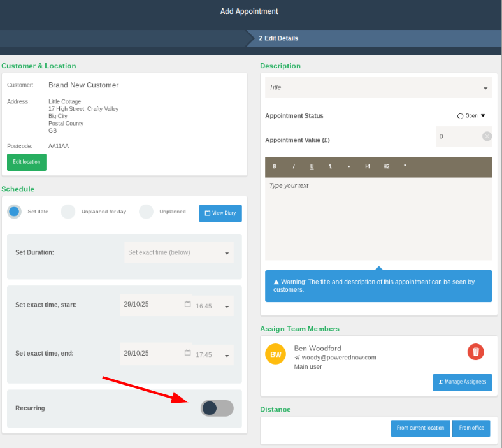Image resolution: width=502 pixels, height=448 pixels.
Task: Insert bullet list in description
Action: (349, 166)
